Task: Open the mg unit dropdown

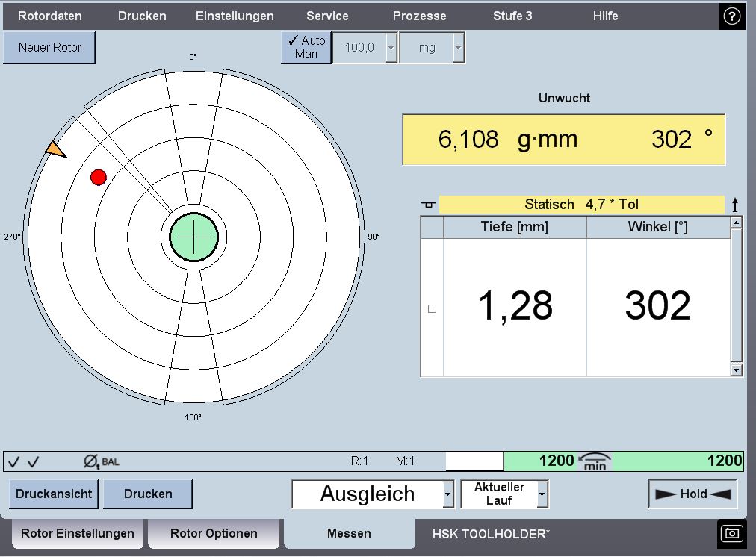Action: [458, 48]
